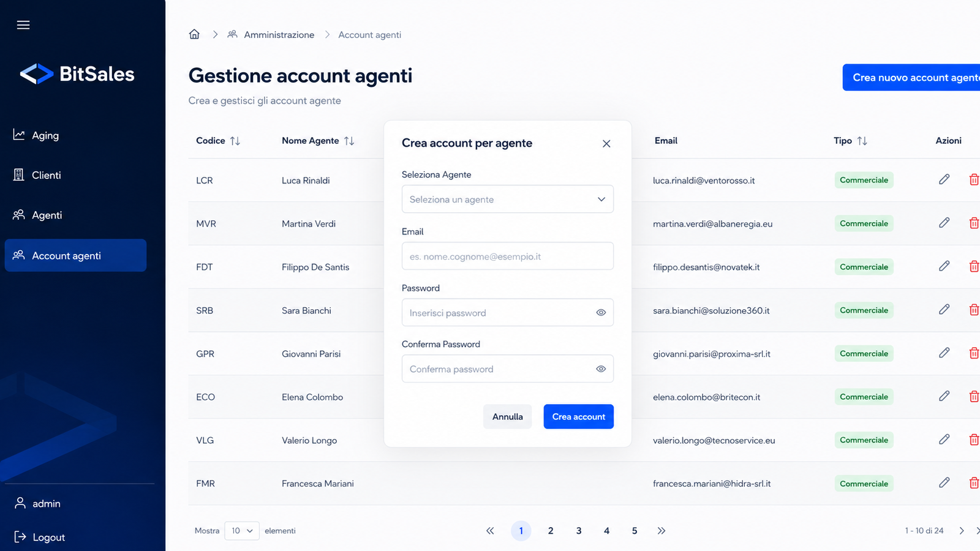Go to the next page with the single right chevron
The height and width of the screenshot is (551, 980).
[x=962, y=531]
